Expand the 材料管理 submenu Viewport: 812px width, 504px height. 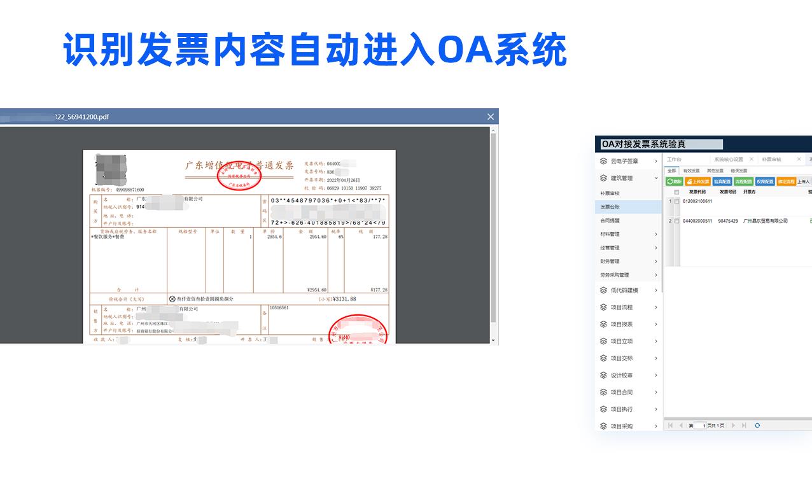click(x=656, y=234)
